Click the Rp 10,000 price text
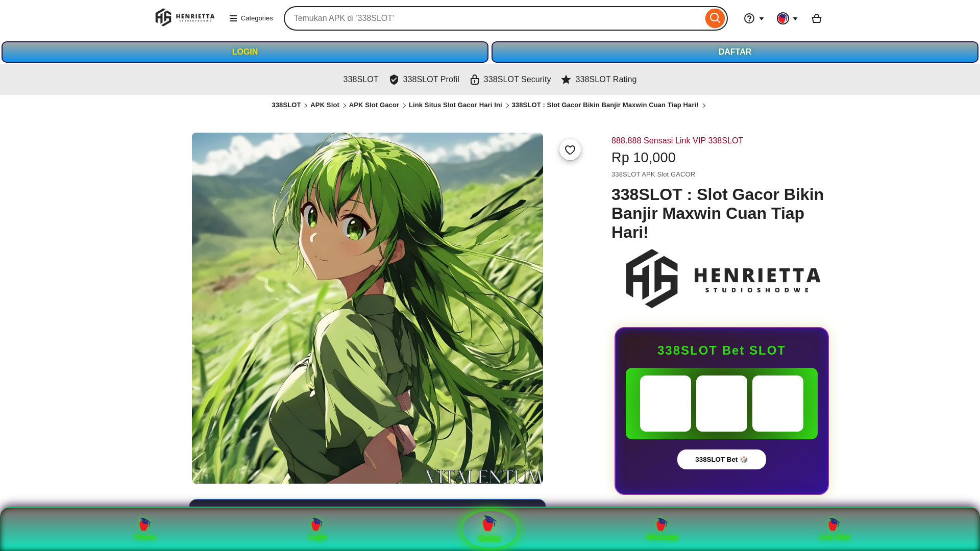The width and height of the screenshot is (980, 551). 644,158
